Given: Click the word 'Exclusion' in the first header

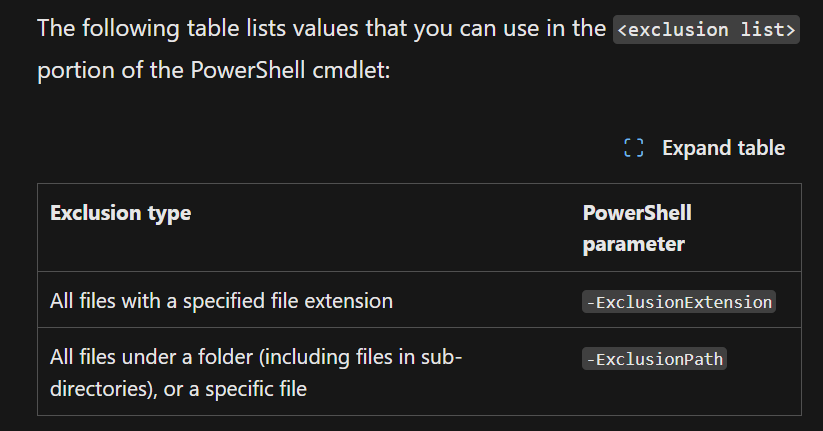Looking at the screenshot, I should [x=96, y=213].
